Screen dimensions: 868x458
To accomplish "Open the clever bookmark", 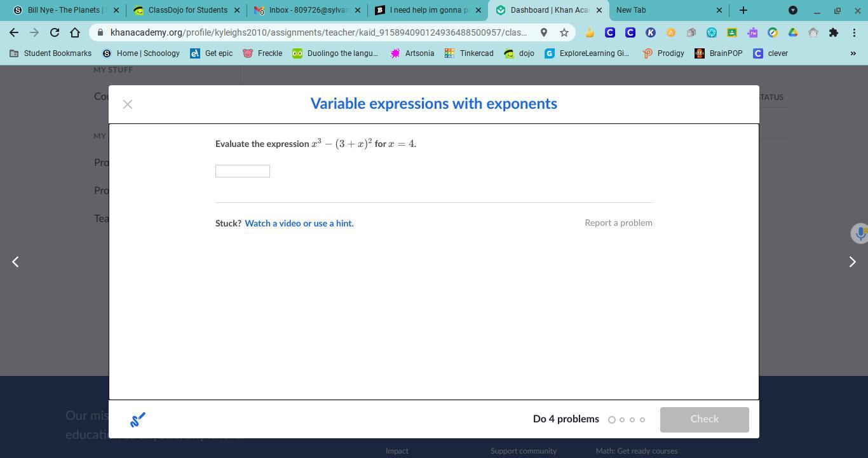I will [771, 53].
